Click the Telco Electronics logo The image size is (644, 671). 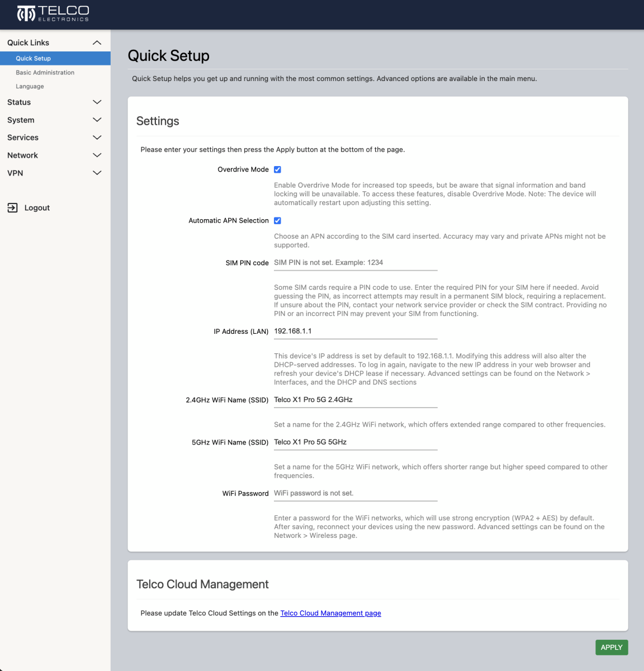coord(53,13)
